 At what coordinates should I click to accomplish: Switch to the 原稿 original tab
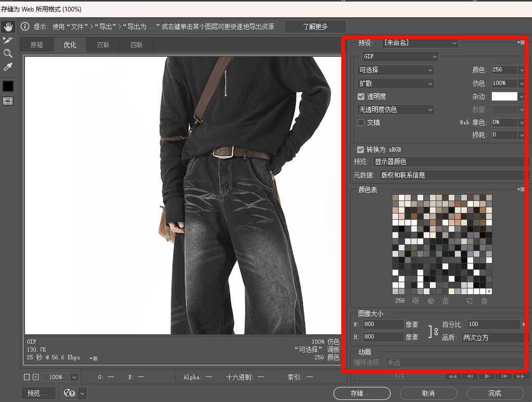36,45
